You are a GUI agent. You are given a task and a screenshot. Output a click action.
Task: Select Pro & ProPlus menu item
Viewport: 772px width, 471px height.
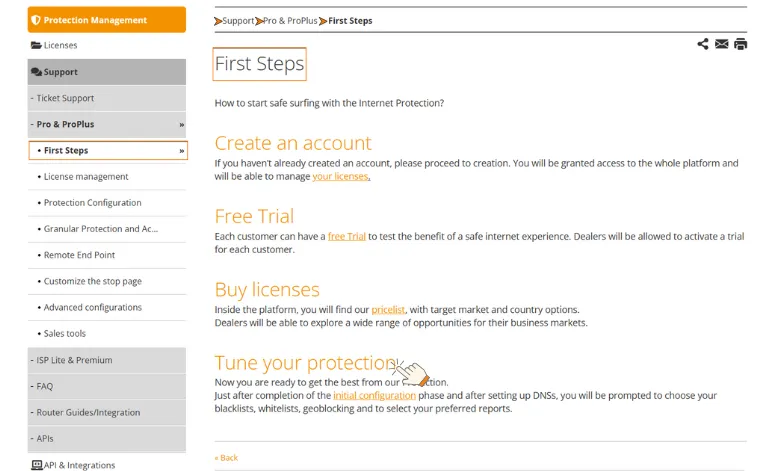tap(107, 125)
